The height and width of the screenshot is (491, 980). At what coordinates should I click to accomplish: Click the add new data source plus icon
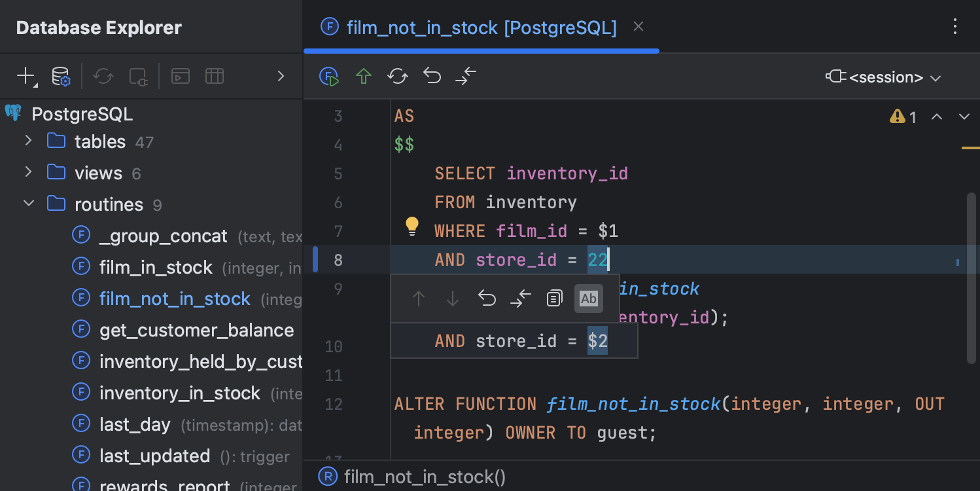[26, 76]
